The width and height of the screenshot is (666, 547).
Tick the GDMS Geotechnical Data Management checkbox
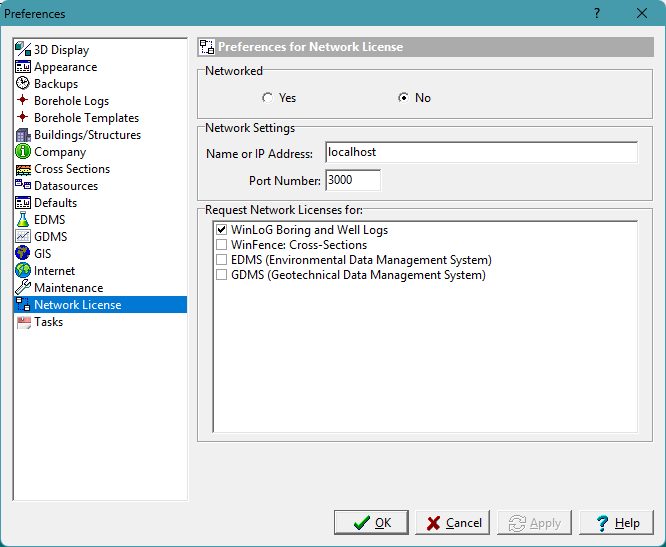221,275
